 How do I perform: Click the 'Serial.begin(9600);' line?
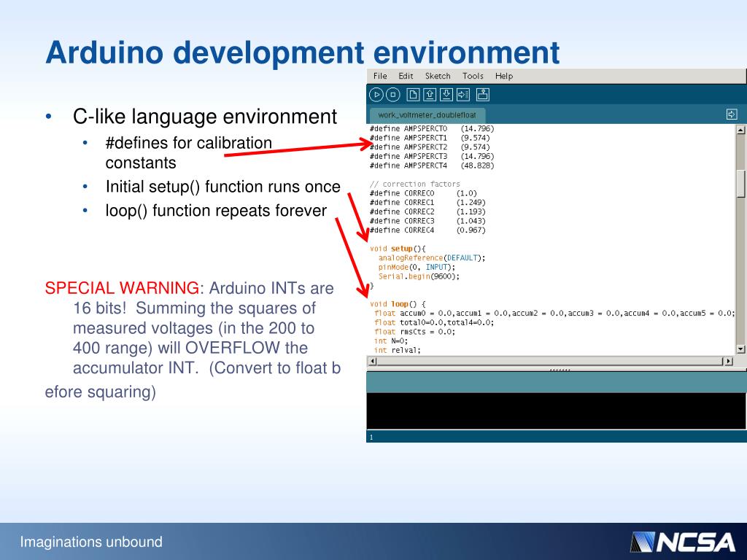(419, 276)
